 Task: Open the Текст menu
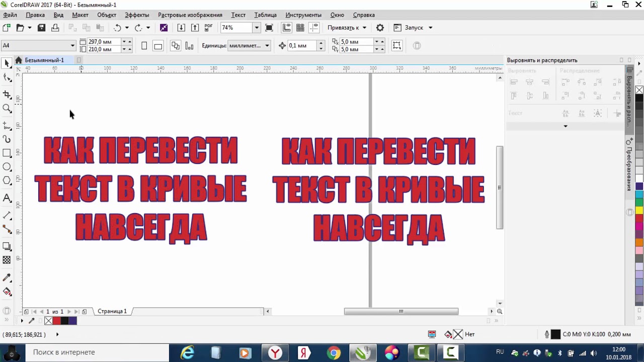(x=238, y=15)
